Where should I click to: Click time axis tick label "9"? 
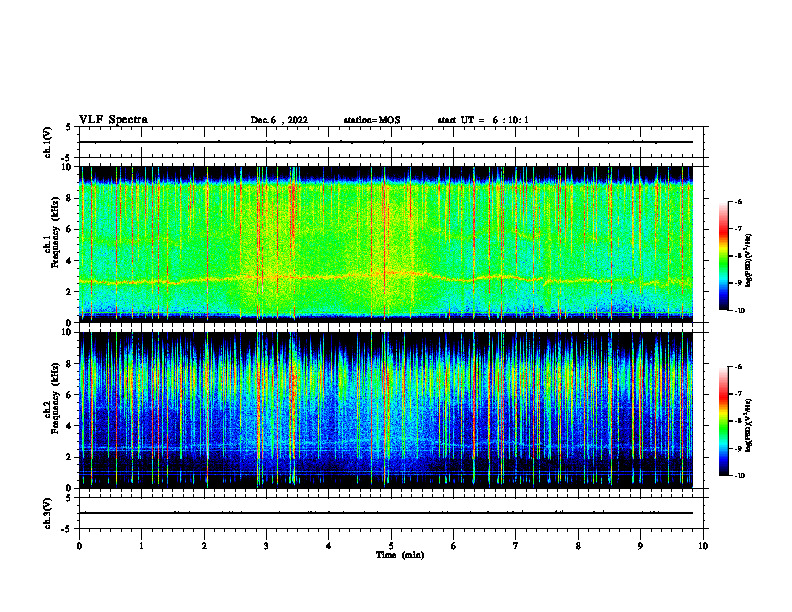tap(640, 546)
